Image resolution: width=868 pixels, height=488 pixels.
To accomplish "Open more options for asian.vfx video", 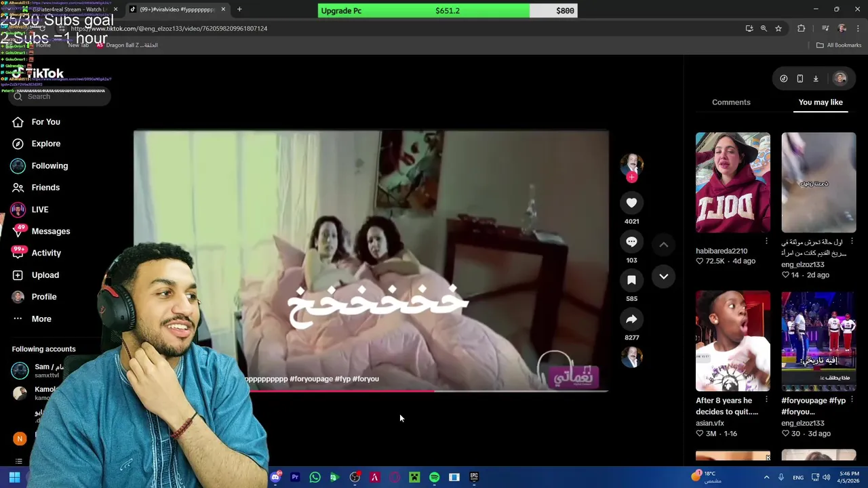I will pyautogui.click(x=766, y=401).
